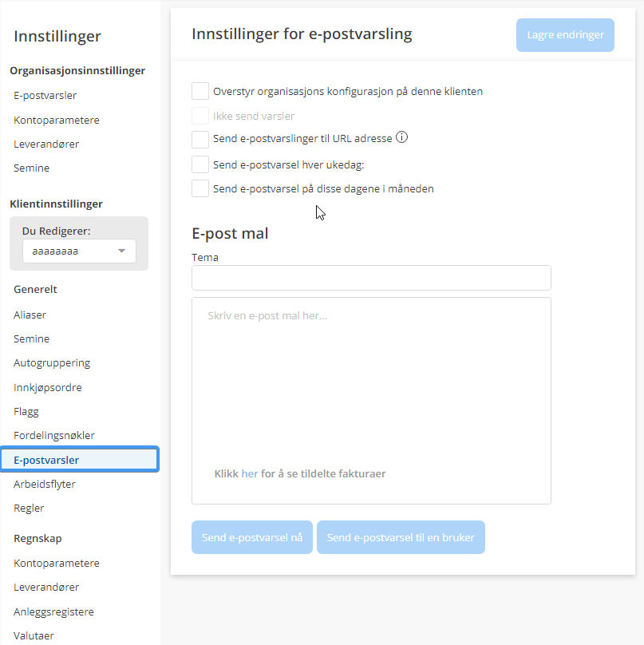Open Arbeidsflyter in the sidebar
The height and width of the screenshot is (645, 644).
(x=45, y=484)
